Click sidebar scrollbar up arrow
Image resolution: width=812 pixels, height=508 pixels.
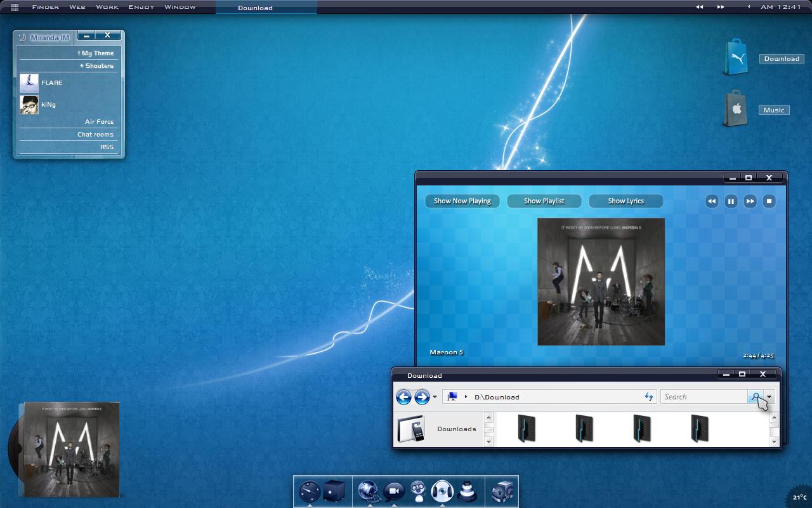point(488,418)
